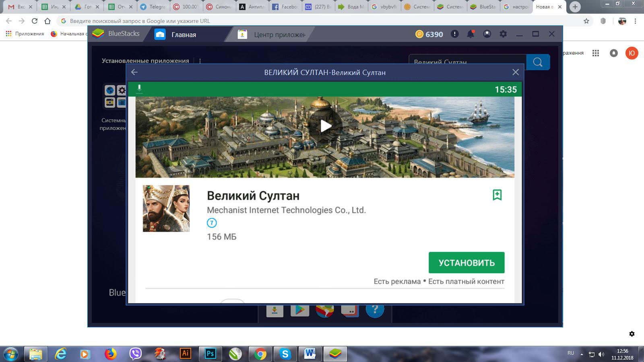
Task: Close the ВЕЛИКИЙ СУЛТАН dialog
Action: point(515,72)
